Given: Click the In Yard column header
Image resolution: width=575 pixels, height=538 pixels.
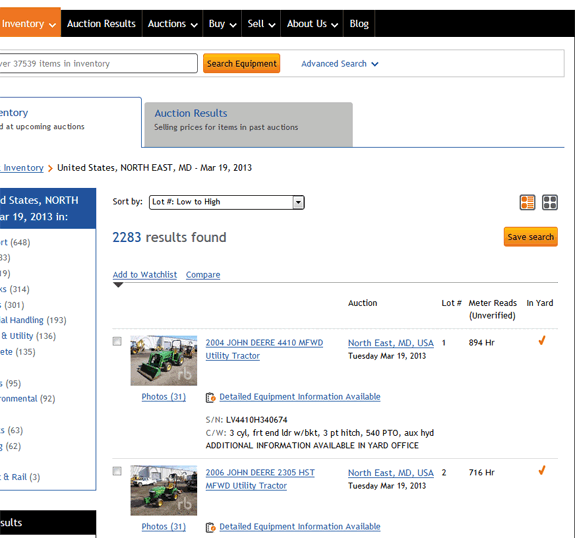Looking at the screenshot, I should click(540, 303).
